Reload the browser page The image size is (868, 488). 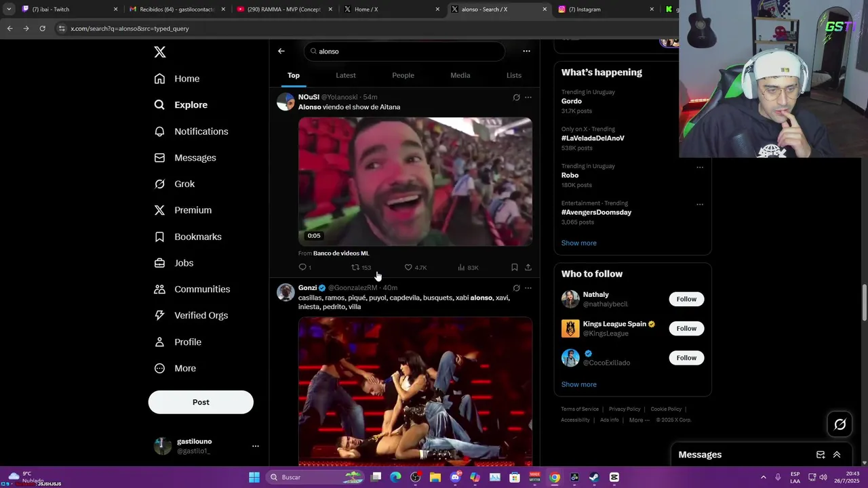[x=42, y=28]
